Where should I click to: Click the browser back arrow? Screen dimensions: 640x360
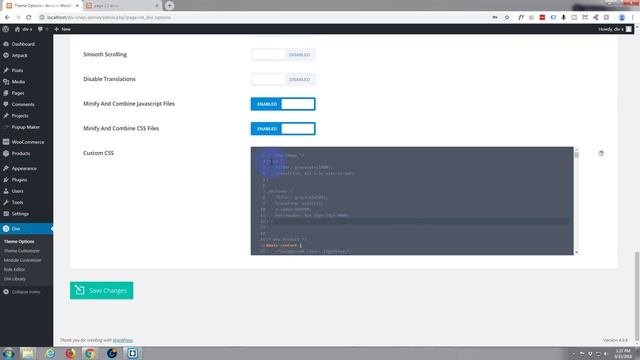[7, 18]
